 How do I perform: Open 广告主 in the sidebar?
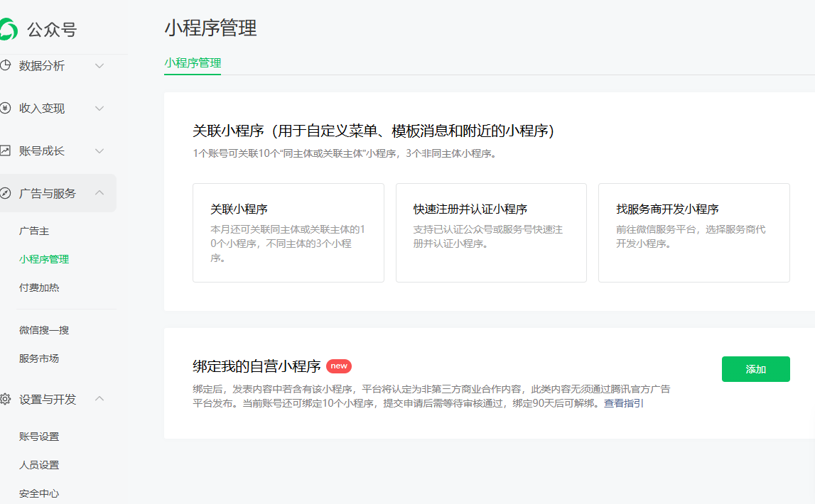click(34, 231)
